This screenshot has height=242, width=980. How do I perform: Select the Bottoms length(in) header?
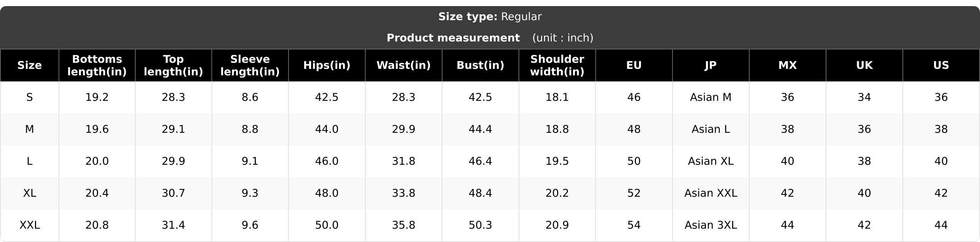coord(97,65)
